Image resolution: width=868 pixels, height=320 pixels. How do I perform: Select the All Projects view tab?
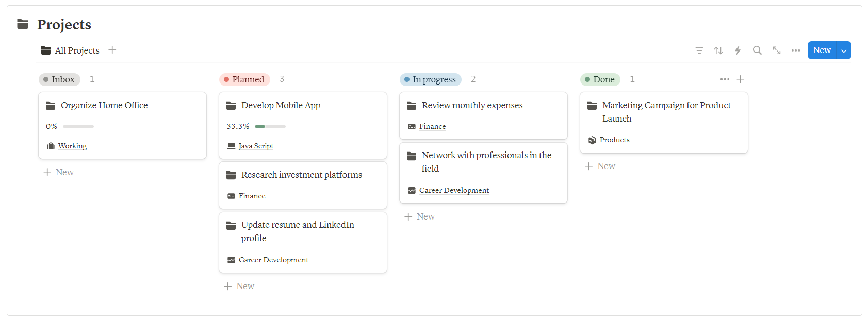(71, 50)
